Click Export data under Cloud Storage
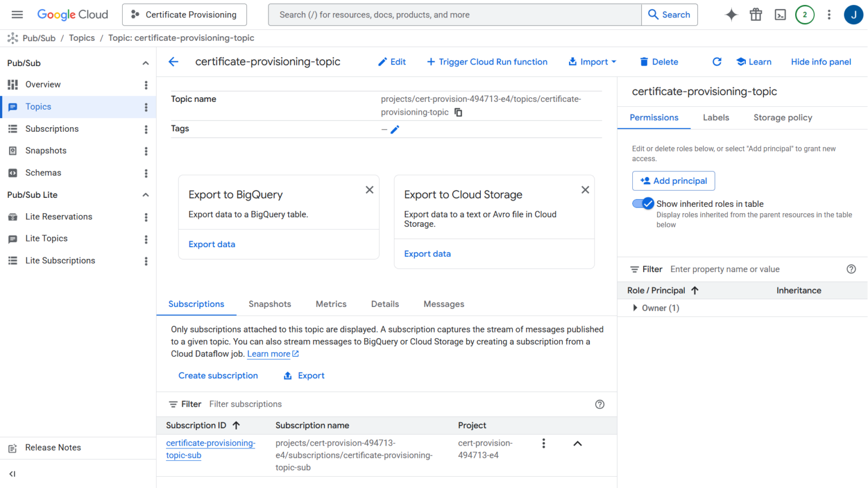Screen dimensions: 868x488 pyautogui.click(x=427, y=254)
